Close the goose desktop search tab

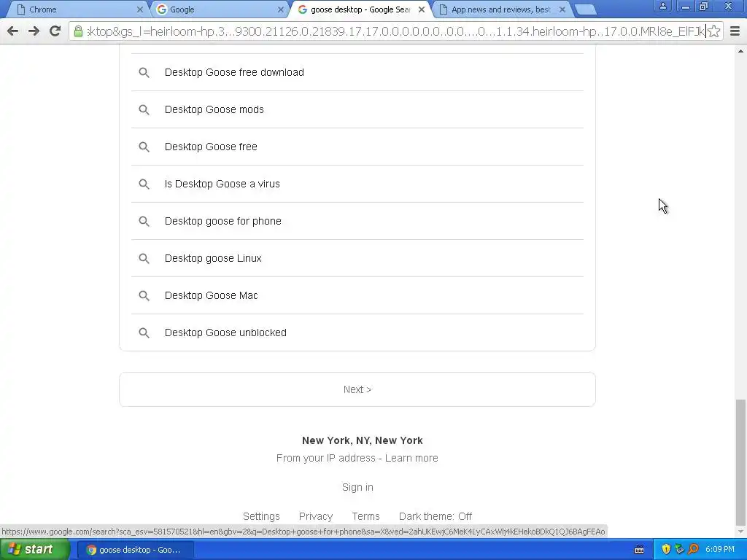tap(421, 9)
